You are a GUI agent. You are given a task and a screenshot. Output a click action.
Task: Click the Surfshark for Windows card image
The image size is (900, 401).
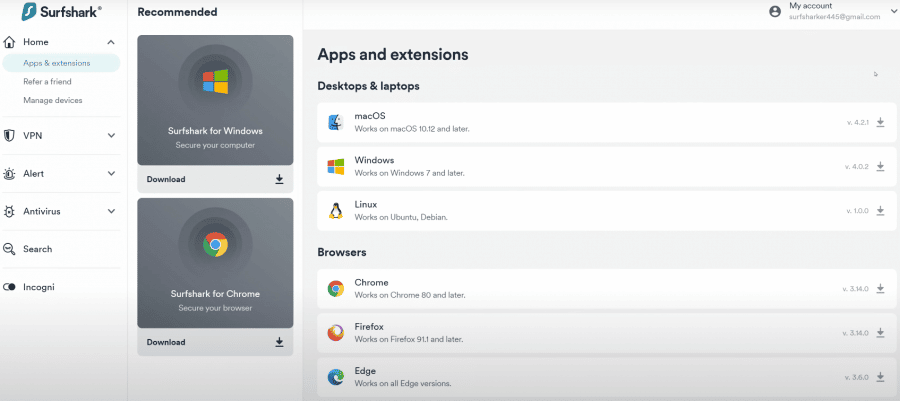(x=215, y=100)
